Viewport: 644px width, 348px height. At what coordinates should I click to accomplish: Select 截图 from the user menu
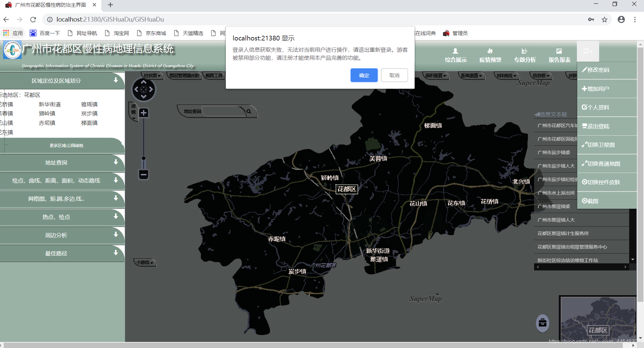pyautogui.click(x=607, y=201)
